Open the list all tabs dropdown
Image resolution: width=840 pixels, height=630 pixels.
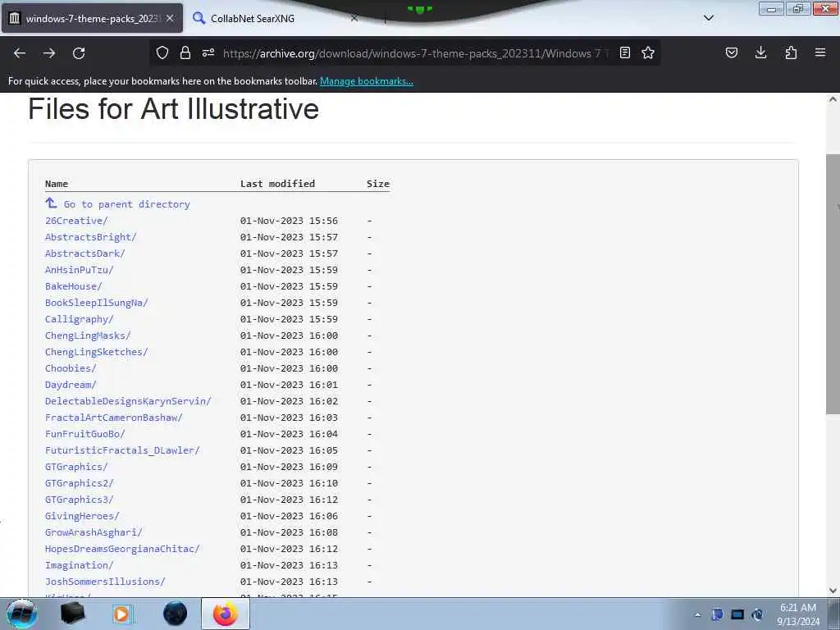tap(709, 18)
